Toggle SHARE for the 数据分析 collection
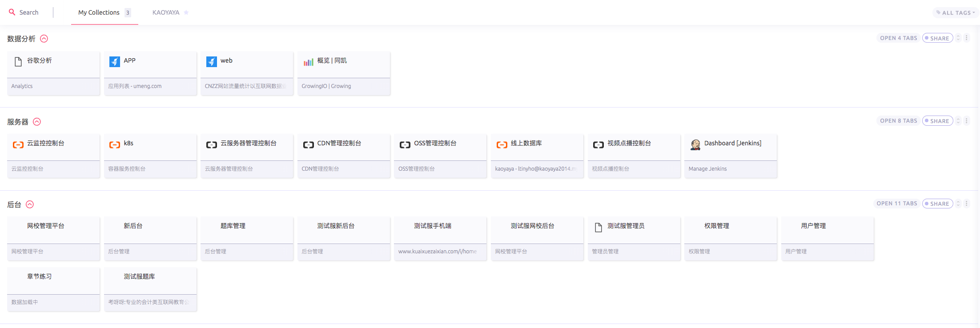The height and width of the screenshot is (328, 980). (938, 38)
